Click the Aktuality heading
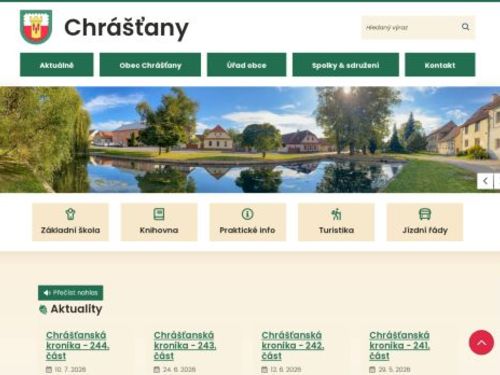This screenshot has width=500, height=375. tap(76, 309)
